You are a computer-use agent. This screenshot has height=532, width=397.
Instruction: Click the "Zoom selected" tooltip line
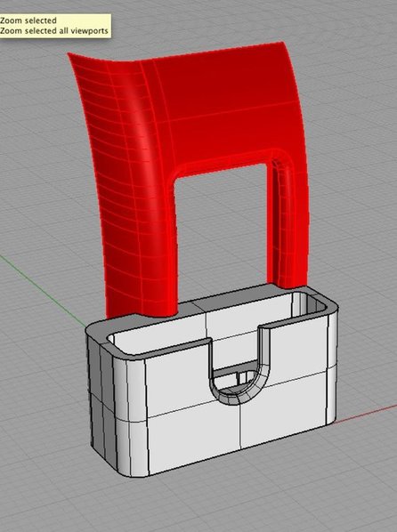[28, 20]
